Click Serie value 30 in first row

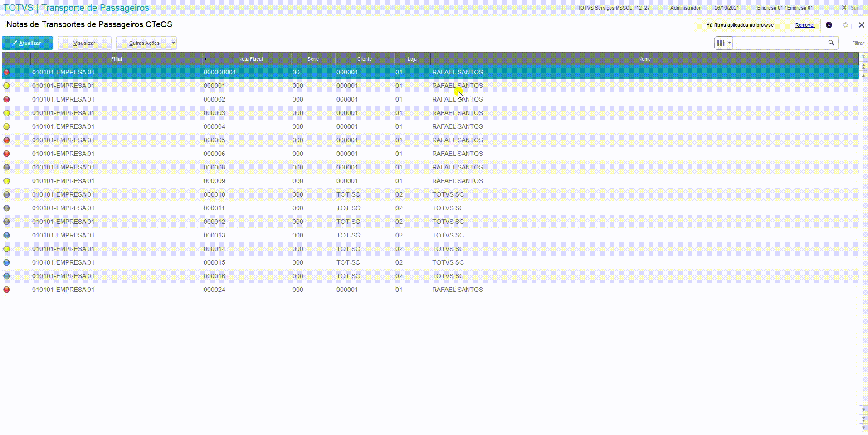tap(296, 72)
